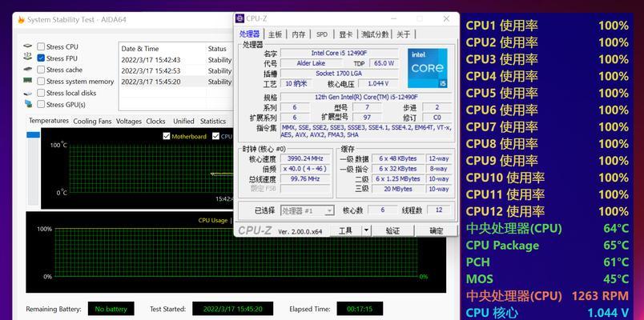Image resolution: width=644 pixels, height=320 pixels.
Task: Click the 6 x 1.25 MBytes L2 cache value
Action: click(398, 179)
